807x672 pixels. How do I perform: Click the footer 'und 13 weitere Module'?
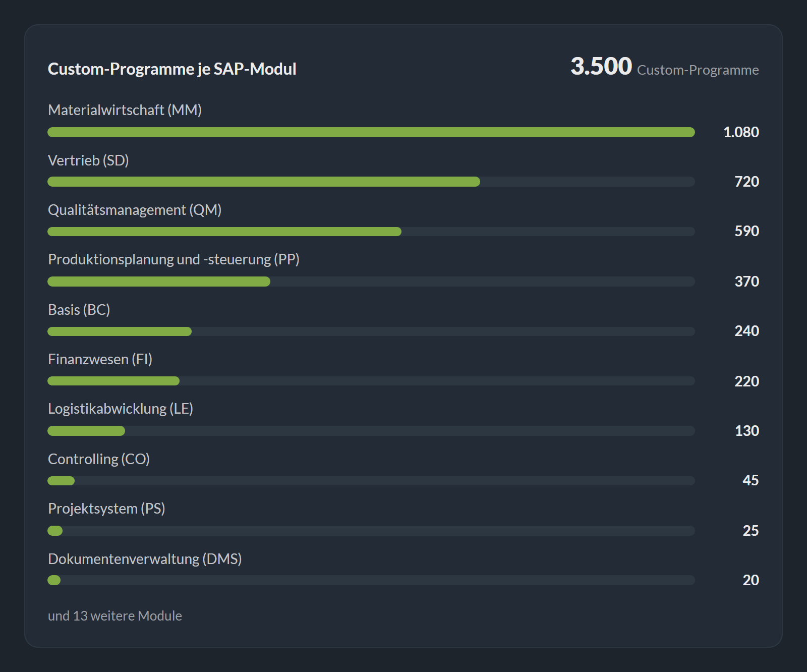point(115,616)
